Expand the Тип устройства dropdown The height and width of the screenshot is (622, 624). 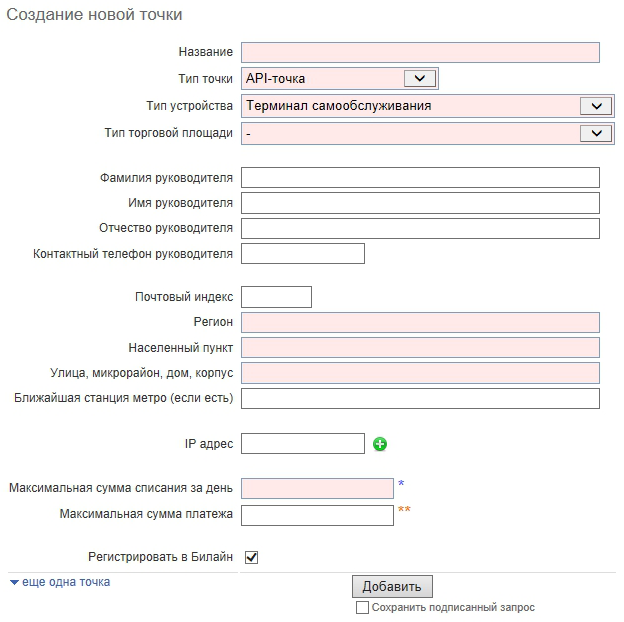427,106
